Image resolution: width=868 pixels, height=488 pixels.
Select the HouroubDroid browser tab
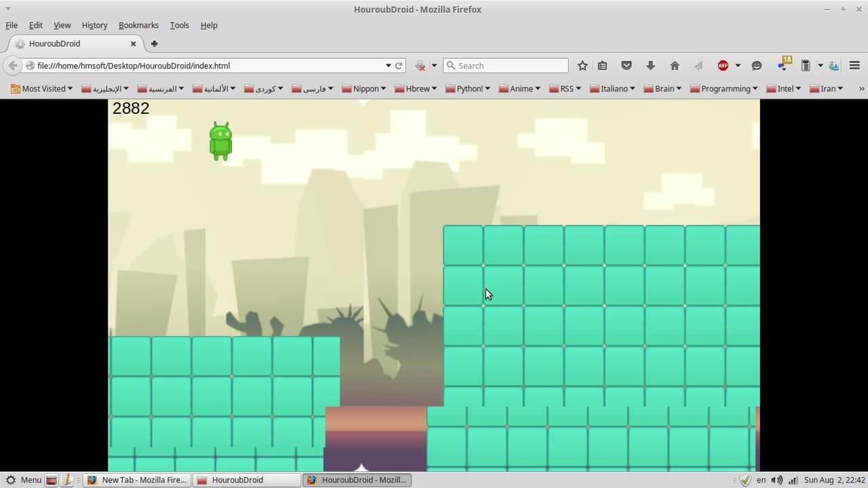click(x=75, y=43)
